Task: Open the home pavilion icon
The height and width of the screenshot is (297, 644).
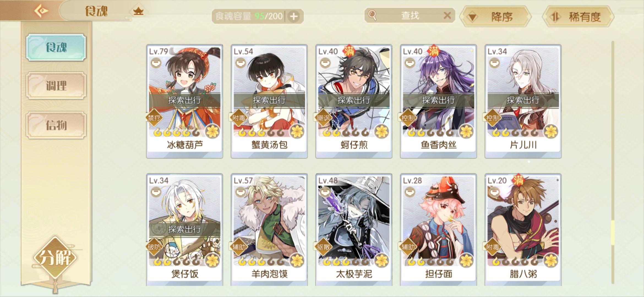Action: click(138, 11)
